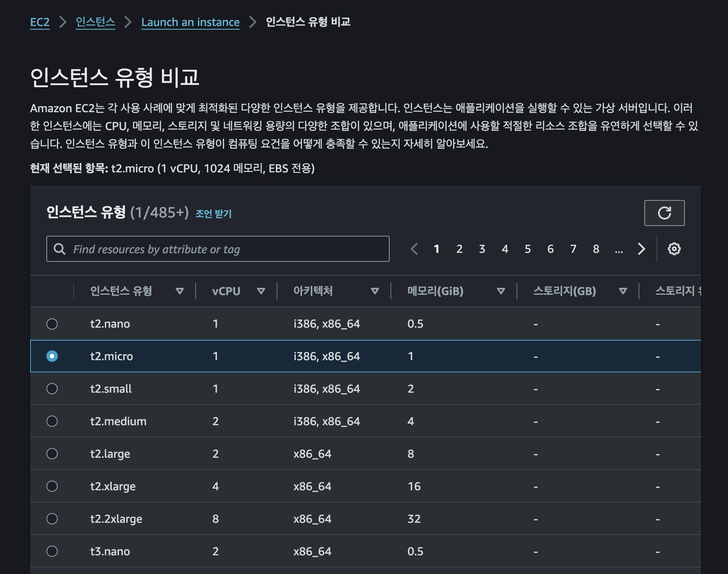Sort by 아키텍처 column arrow
Viewport: 728px width, 574px height.
(x=375, y=291)
